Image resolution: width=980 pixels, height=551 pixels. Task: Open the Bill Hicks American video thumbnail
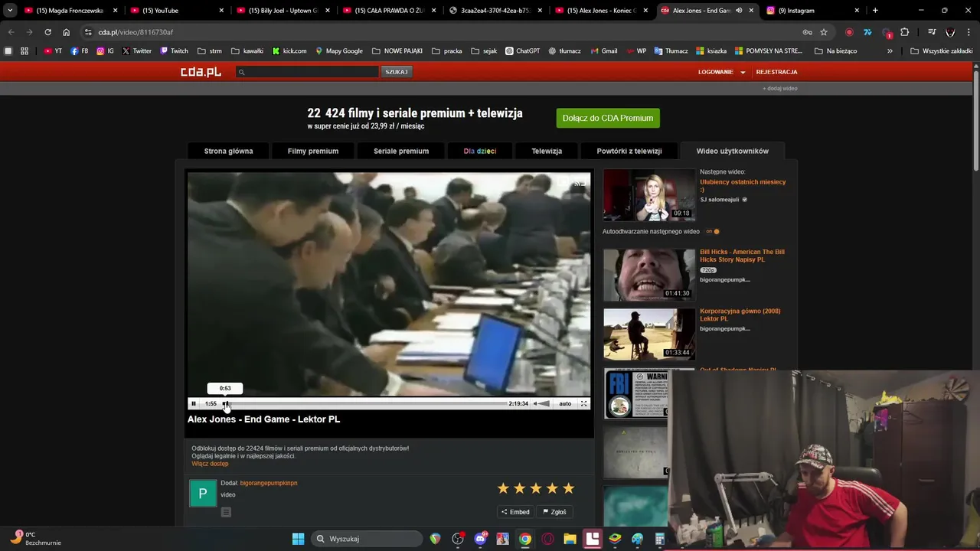click(x=648, y=275)
